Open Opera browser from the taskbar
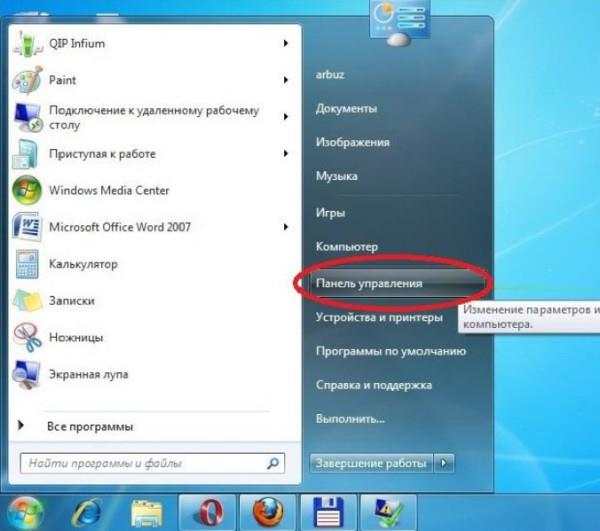 pos(209,513)
